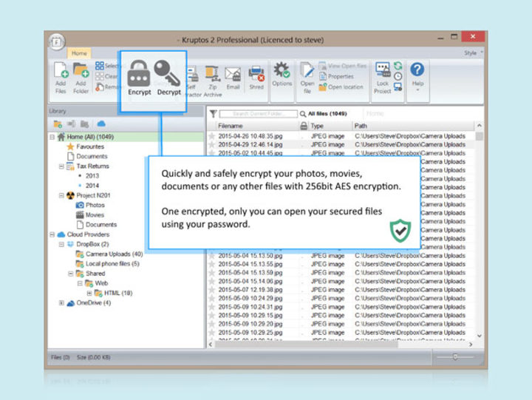This screenshot has width=532, height=400.
Task: Toggle favourite star for 2015-05-04 15.13.50.jpg
Action: click(x=211, y=255)
